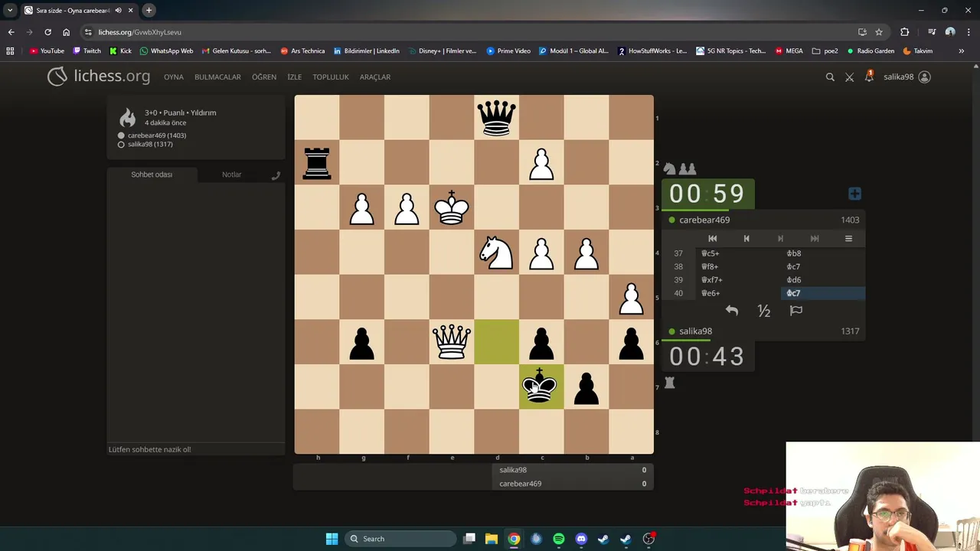Mute the lichess tab audio icon
The height and width of the screenshot is (551, 980).
[x=118, y=11]
